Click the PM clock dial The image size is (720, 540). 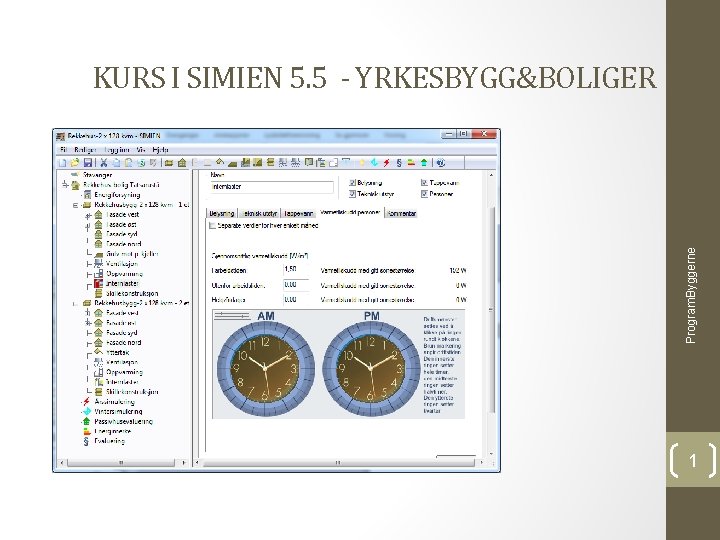(371, 369)
